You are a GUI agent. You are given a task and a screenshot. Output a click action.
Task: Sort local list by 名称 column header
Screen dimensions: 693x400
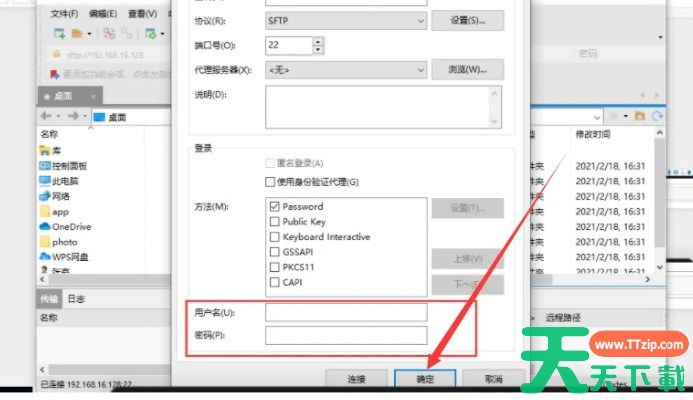click(x=49, y=134)
